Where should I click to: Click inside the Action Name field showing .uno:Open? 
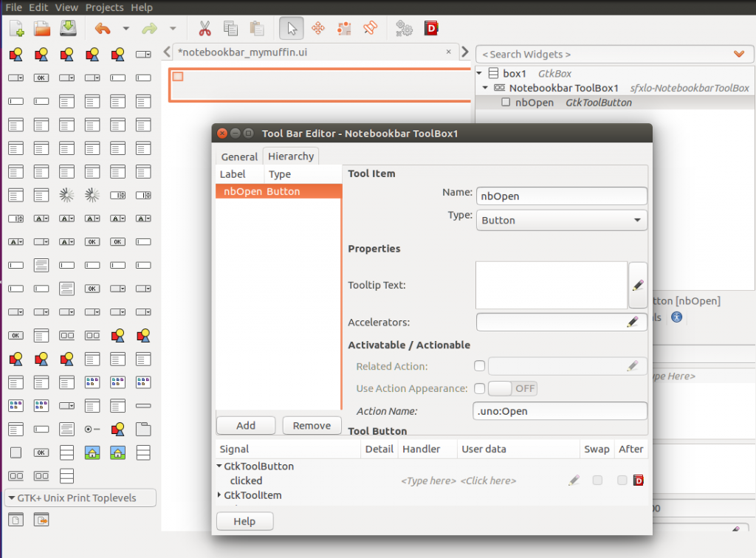[x=560, y=411]
